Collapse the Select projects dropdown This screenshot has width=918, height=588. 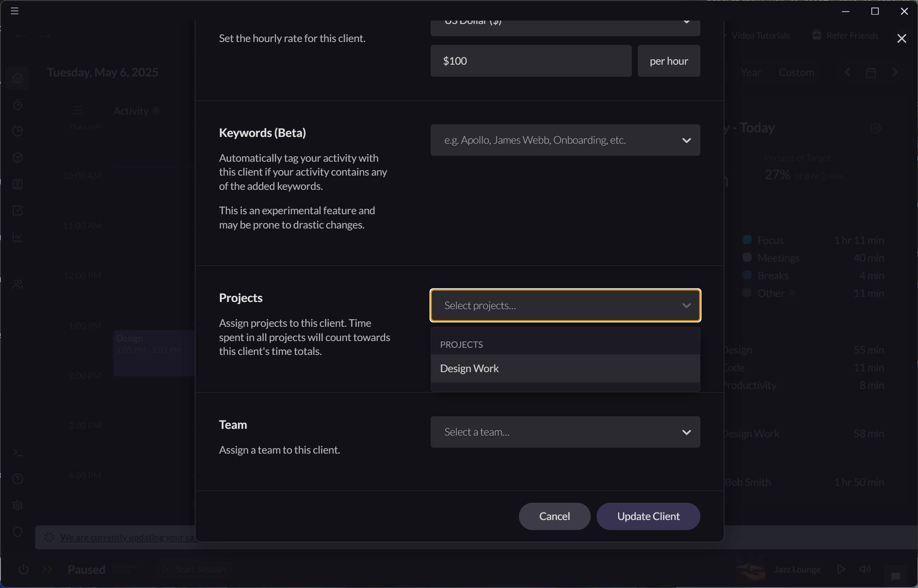686,306
